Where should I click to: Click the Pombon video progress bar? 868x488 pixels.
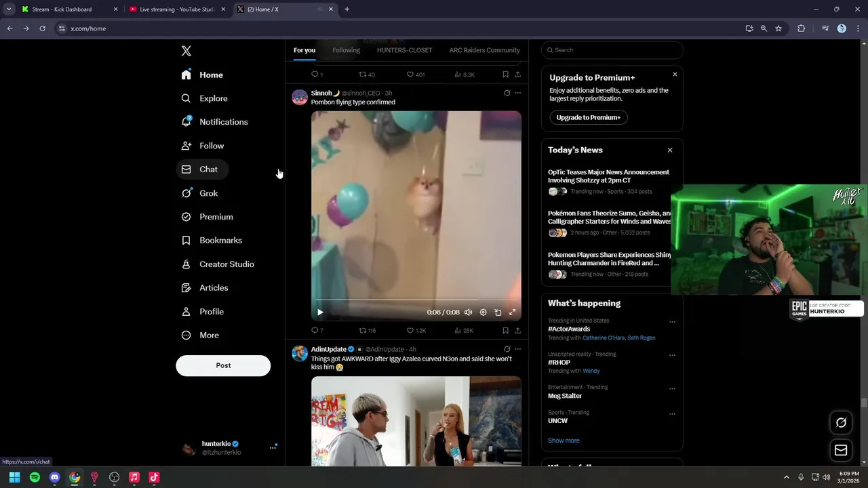[x=416, y=300]
